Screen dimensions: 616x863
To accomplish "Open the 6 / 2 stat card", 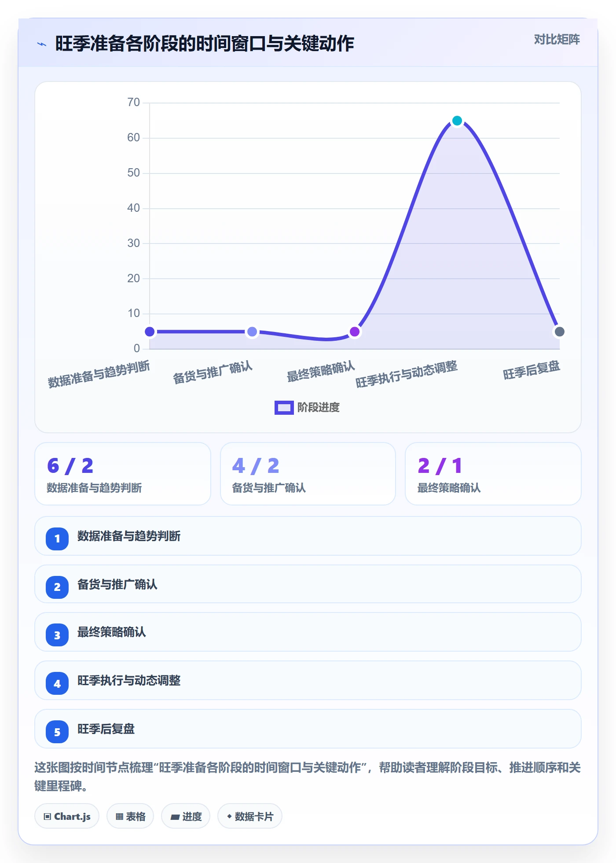I will pyautogui.click(x=123, y=474).
